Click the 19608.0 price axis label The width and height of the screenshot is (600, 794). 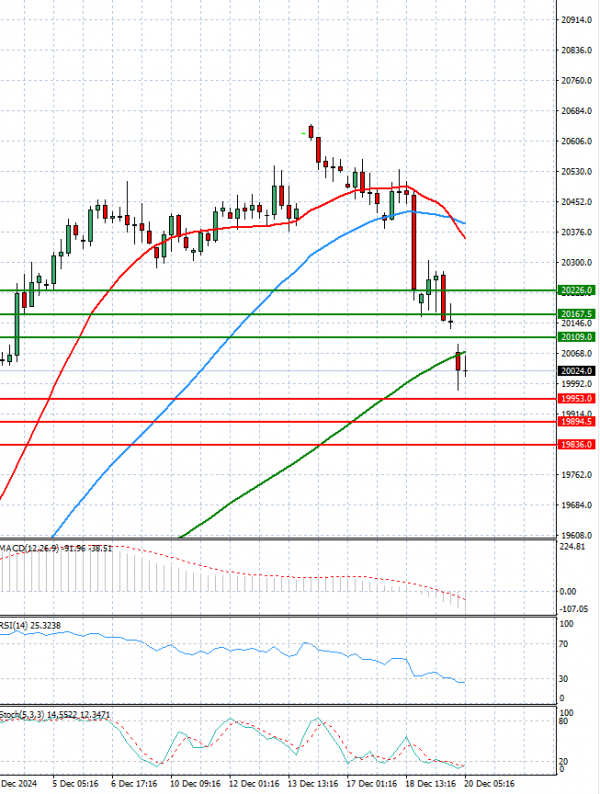(576, 535)
